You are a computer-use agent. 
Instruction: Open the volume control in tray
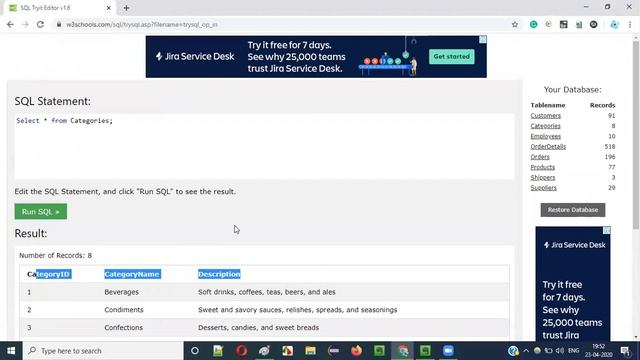[560, 351]
